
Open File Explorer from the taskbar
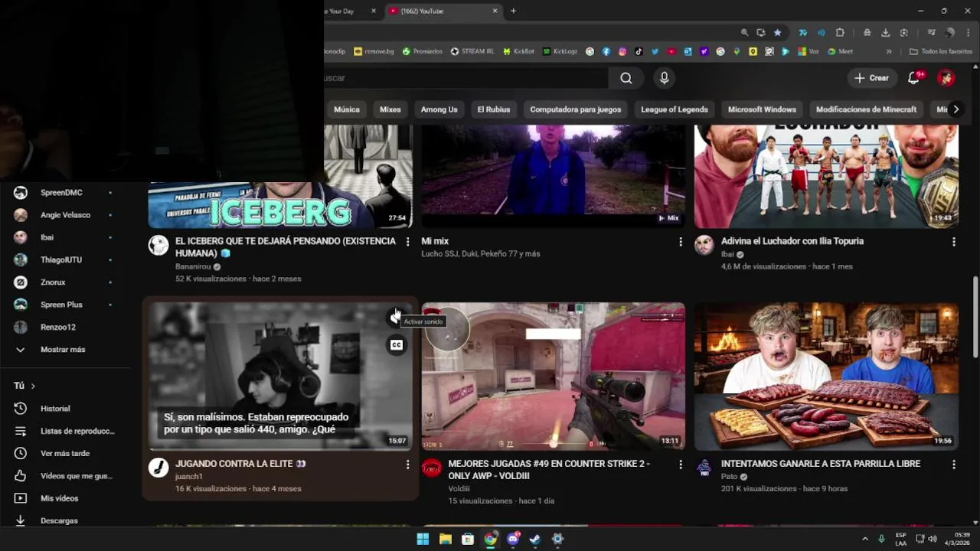(x=445, y=539)
